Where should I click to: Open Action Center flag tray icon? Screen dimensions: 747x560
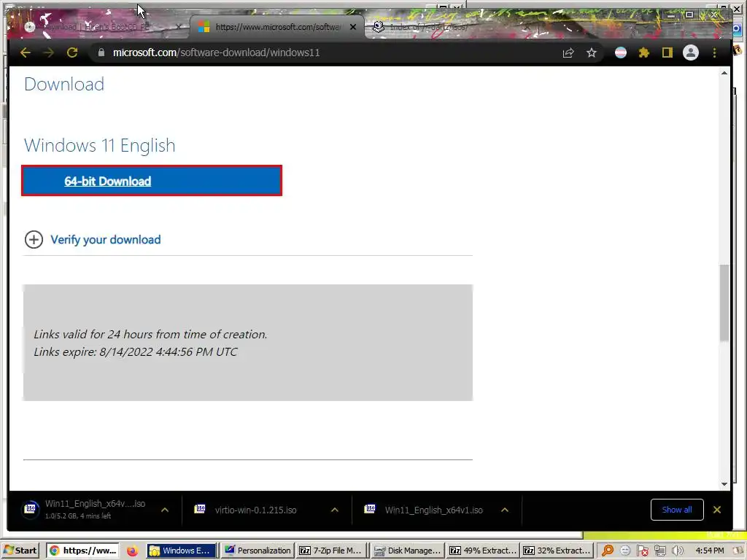pyautogui.click(x=642, y=551)
